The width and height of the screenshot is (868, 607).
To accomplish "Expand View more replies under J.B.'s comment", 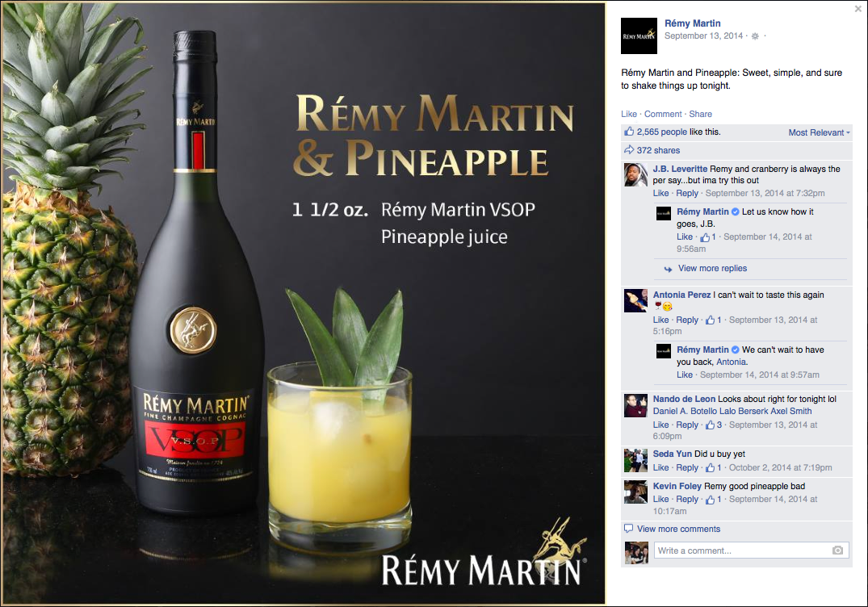I will click(x=712, y=268).
